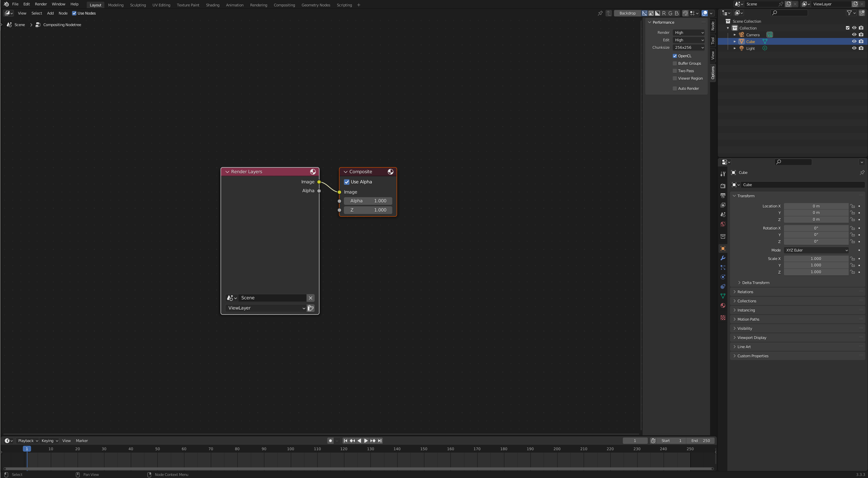This screenshot has width=868, height=478.
Task: Click the Alpha value slider in Composite node
Action: tap(368, 201)
